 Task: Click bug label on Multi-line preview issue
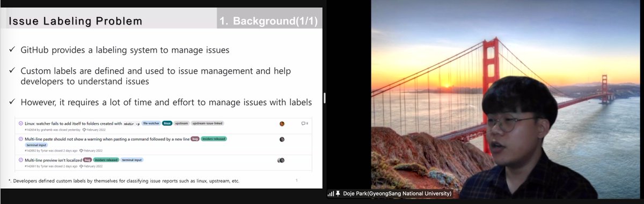click(x=87, y=160)
